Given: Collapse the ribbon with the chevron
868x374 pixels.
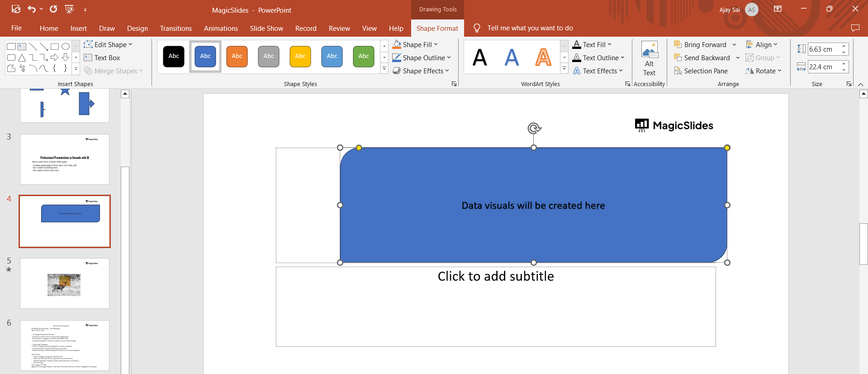Looking at the screenshot, I should [861, 84].
